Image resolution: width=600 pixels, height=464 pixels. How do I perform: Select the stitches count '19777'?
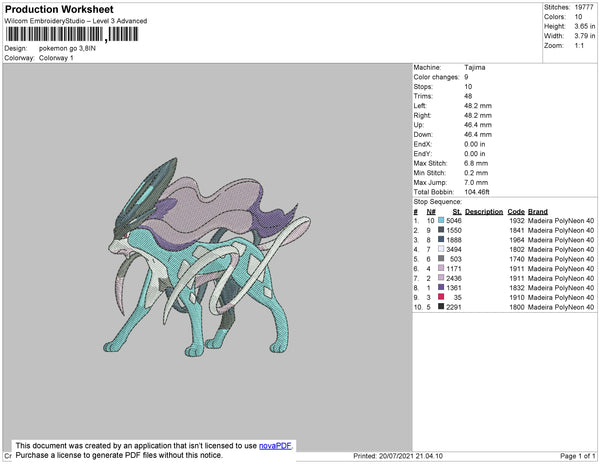pyautogui.click(x=584, y=7)
